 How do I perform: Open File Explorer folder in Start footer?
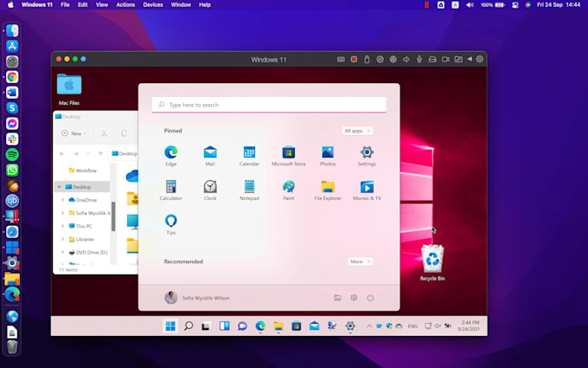pyautogui.click(x=337, y=298)
